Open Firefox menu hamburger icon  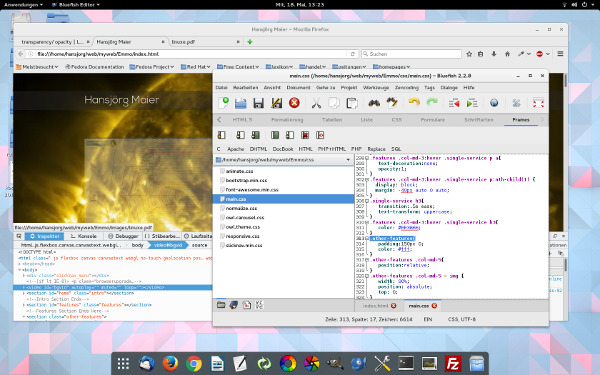pos(560,54)
